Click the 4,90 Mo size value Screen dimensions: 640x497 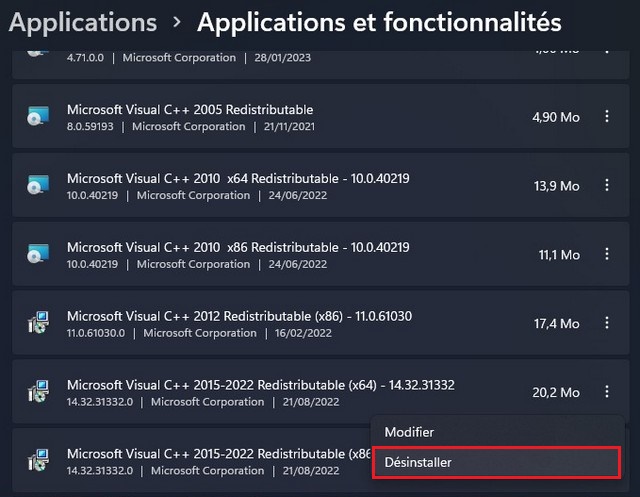[556, 117]
